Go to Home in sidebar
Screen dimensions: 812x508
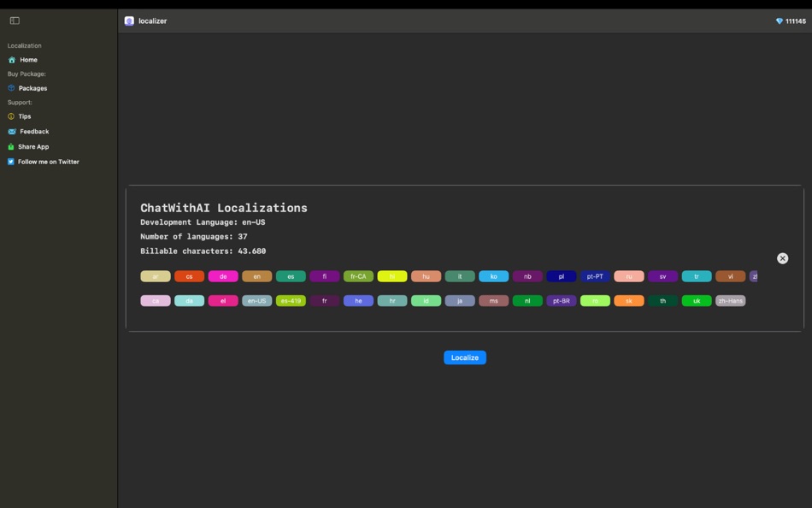(28, 60)
